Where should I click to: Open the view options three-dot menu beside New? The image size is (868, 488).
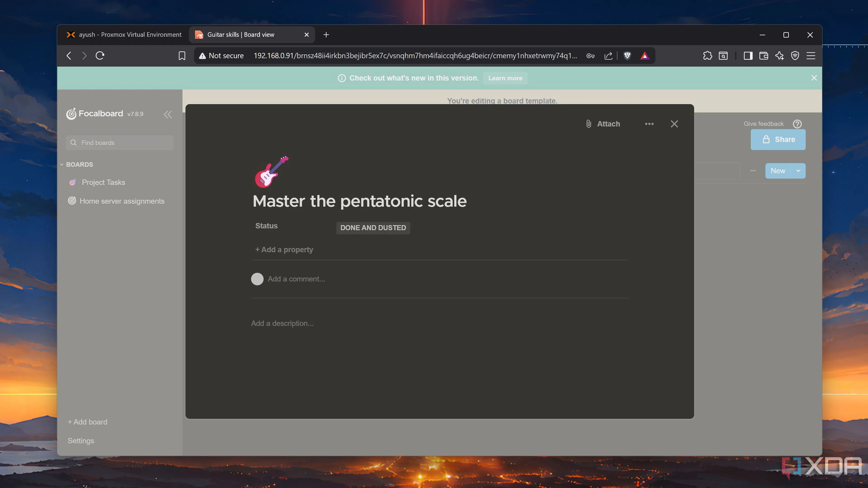[753, 171]
